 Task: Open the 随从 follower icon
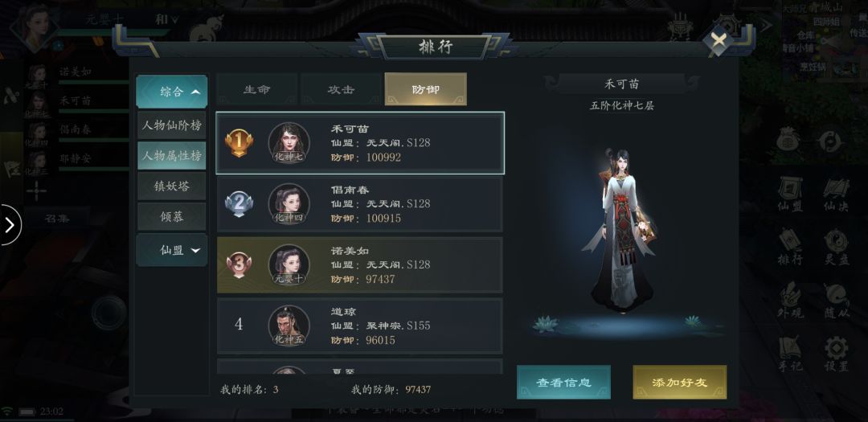837,300
